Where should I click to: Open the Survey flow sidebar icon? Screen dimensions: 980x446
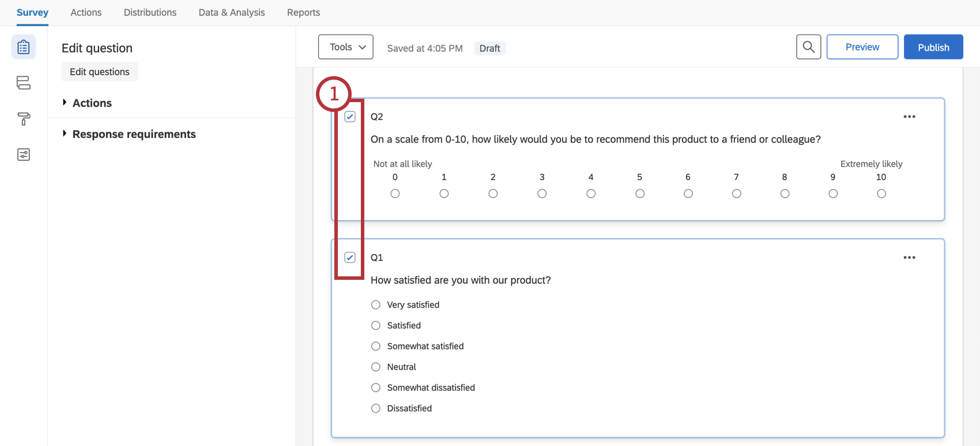pos(24,83)
